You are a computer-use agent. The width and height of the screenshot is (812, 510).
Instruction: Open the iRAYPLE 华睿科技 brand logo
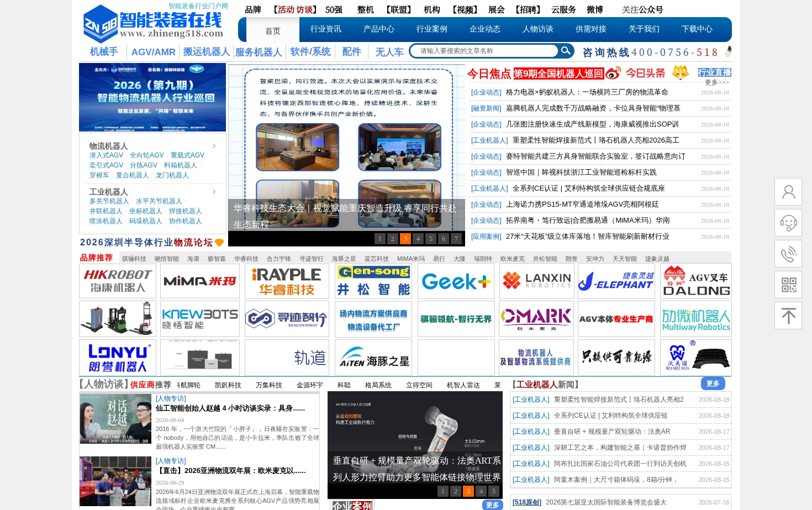(x=287, y=281)
